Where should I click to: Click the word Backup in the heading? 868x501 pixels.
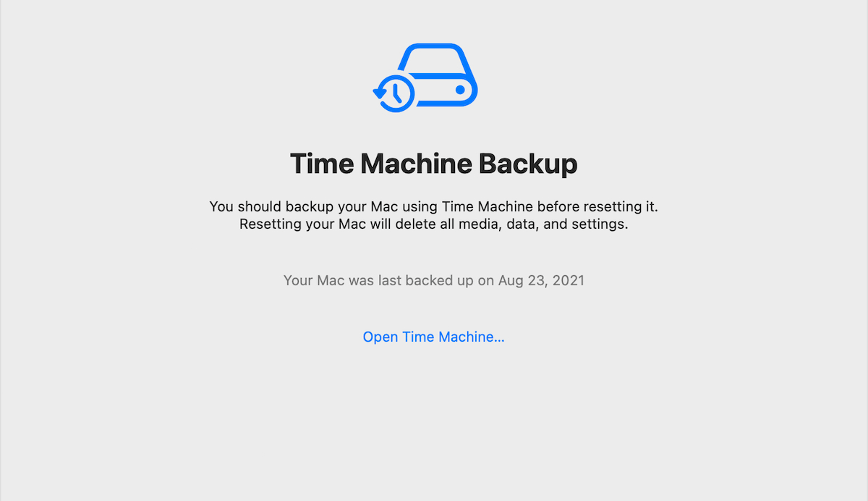point(527,164)
